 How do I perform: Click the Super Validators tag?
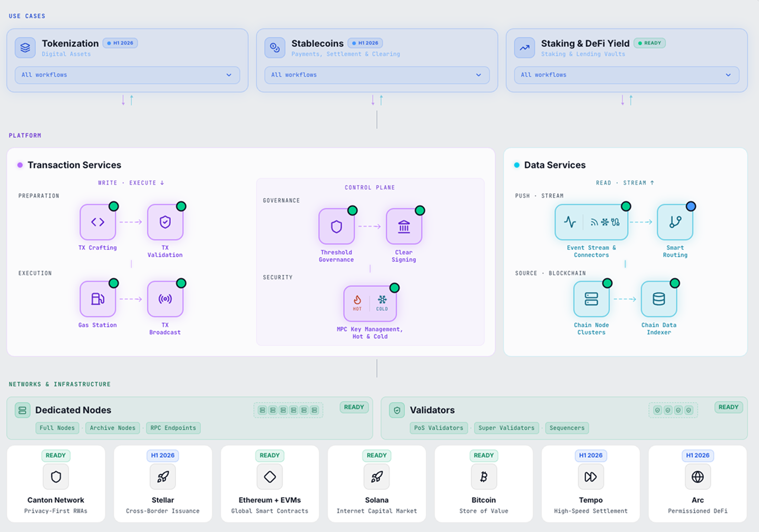click(x=507, y=428)
